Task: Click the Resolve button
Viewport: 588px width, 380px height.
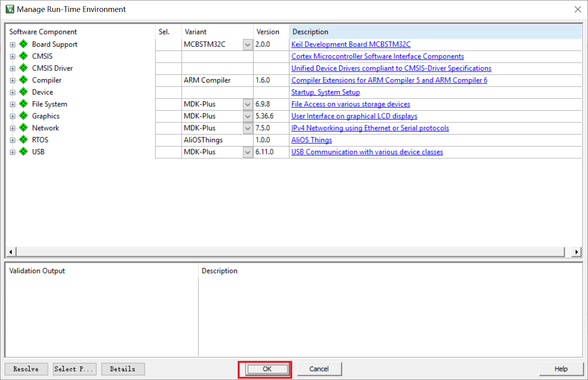Action: [x=26, y=369]
